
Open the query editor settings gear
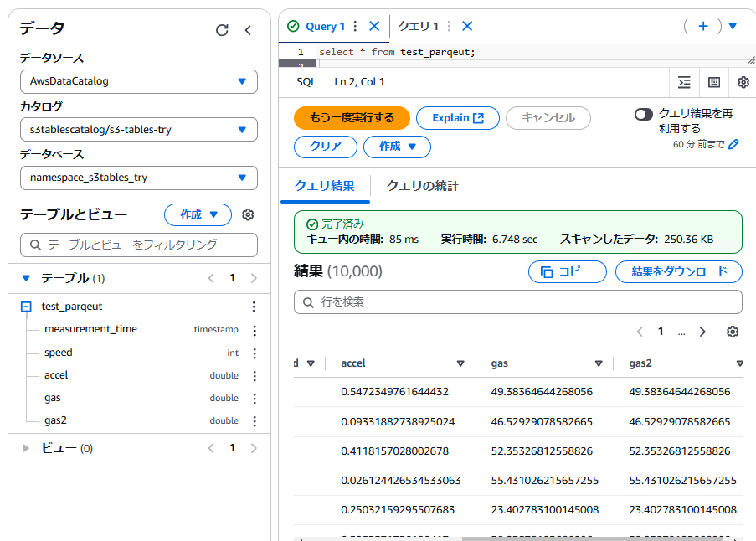click(743, 82)
